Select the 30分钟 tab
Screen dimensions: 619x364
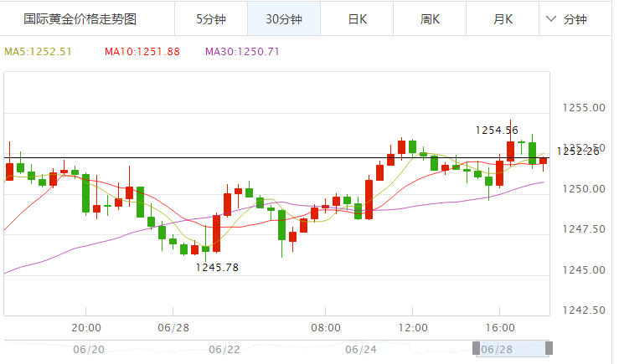click(x=284, y=18)
